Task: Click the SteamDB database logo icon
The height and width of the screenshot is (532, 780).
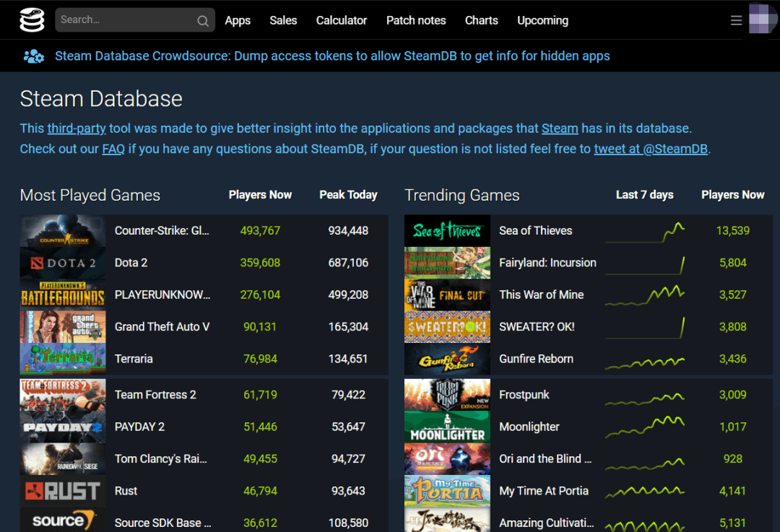Action: pos(32,20)
